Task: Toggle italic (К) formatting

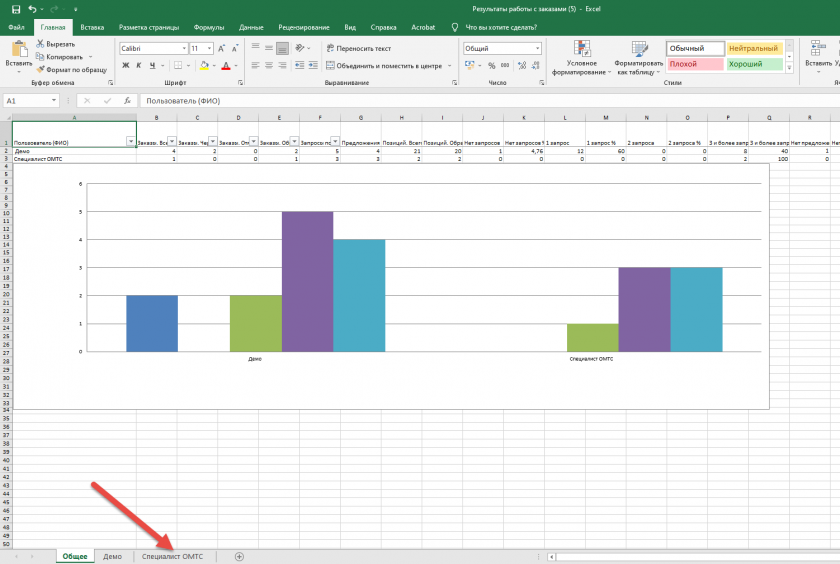Action: pyautogui.click(x=139, y=65)
